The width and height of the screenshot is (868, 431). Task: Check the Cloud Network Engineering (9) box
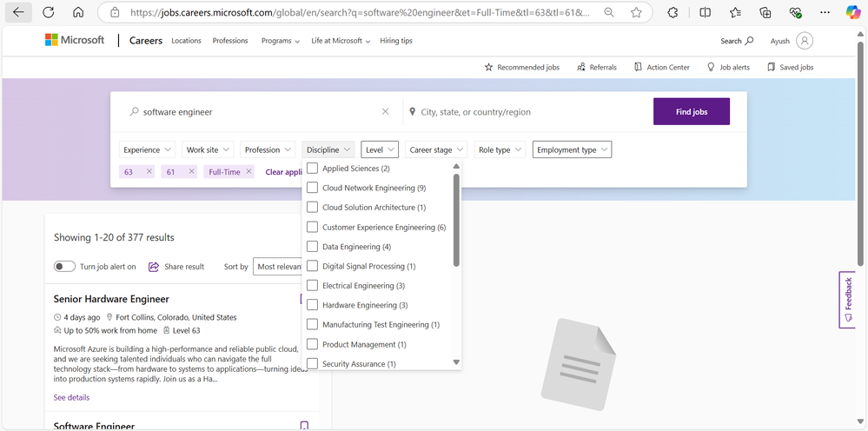click(312, 188)
